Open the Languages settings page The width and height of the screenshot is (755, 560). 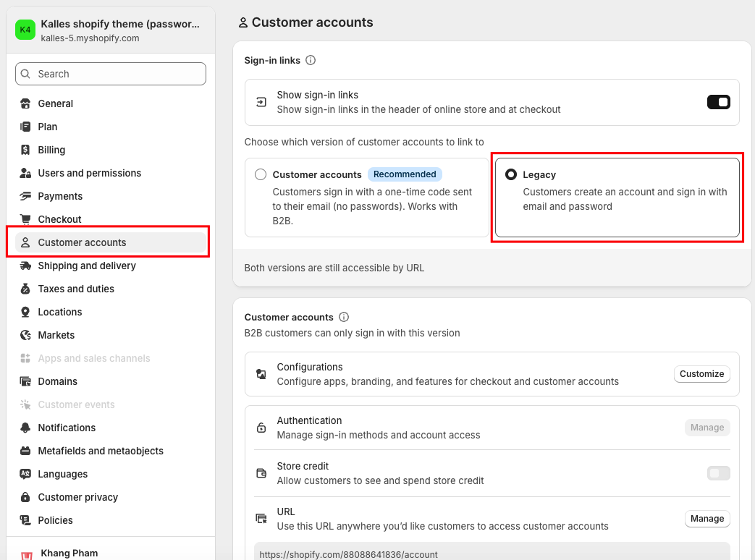pyautogui.click(x=63, y=474)
